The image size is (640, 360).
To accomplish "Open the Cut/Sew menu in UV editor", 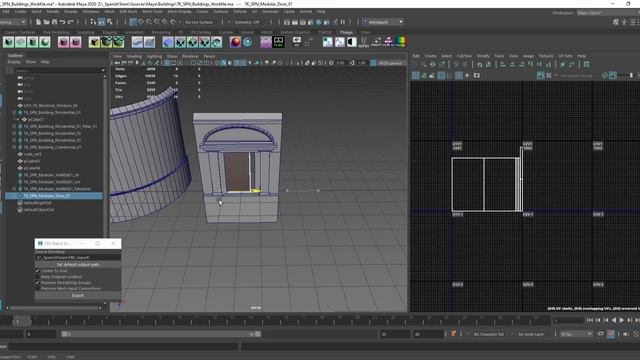I will [x=464, y=56].
